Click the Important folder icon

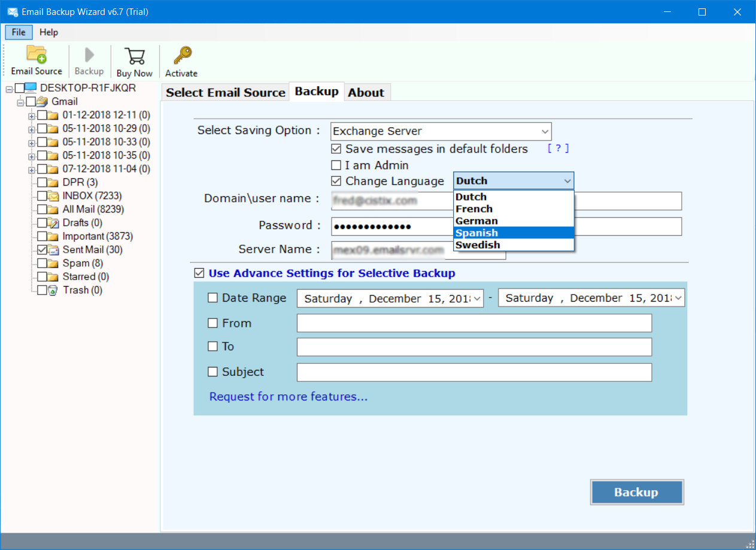coord(53,236)
